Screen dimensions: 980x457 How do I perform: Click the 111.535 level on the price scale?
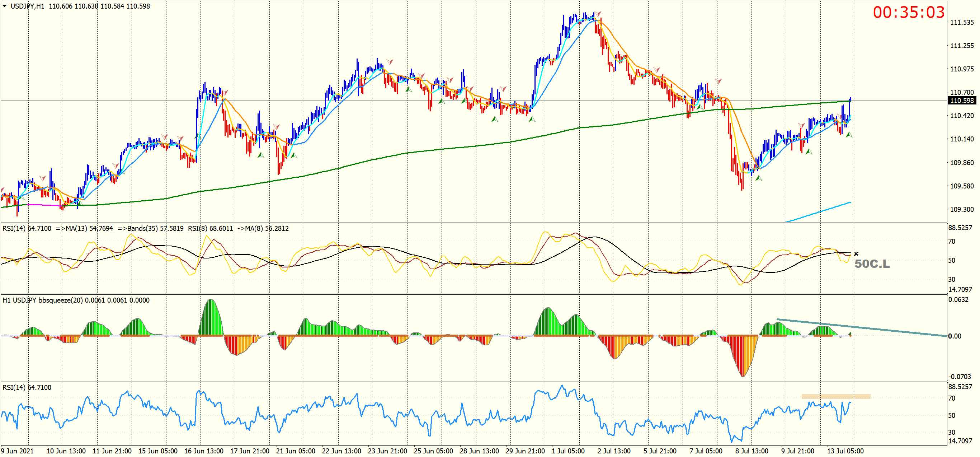[x=962, y=23]
